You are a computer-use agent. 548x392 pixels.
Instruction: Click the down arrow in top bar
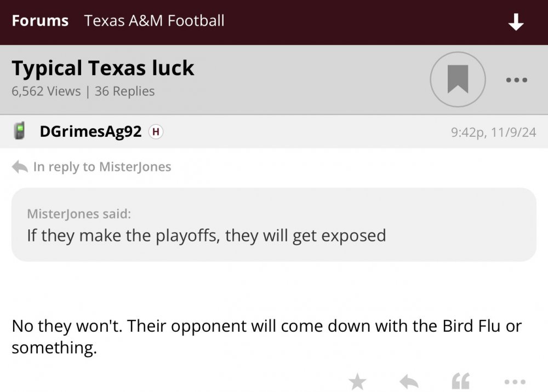click(516, 22)
